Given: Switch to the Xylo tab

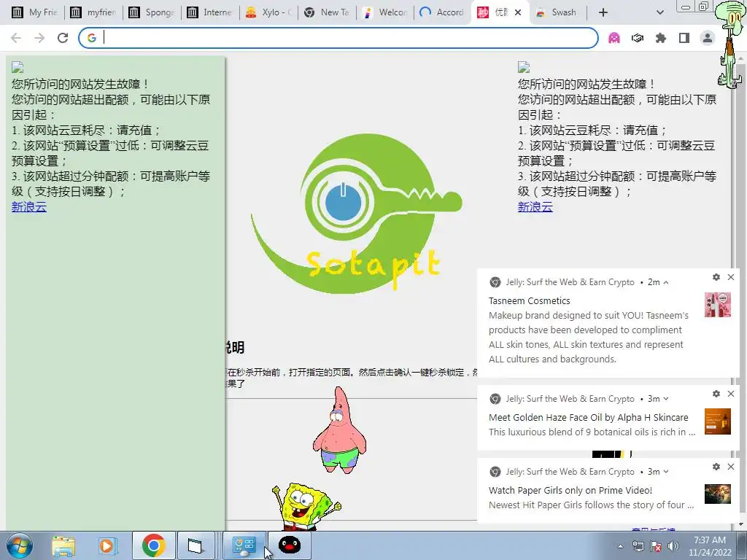Looking at the screenshot, I should 268,12.
